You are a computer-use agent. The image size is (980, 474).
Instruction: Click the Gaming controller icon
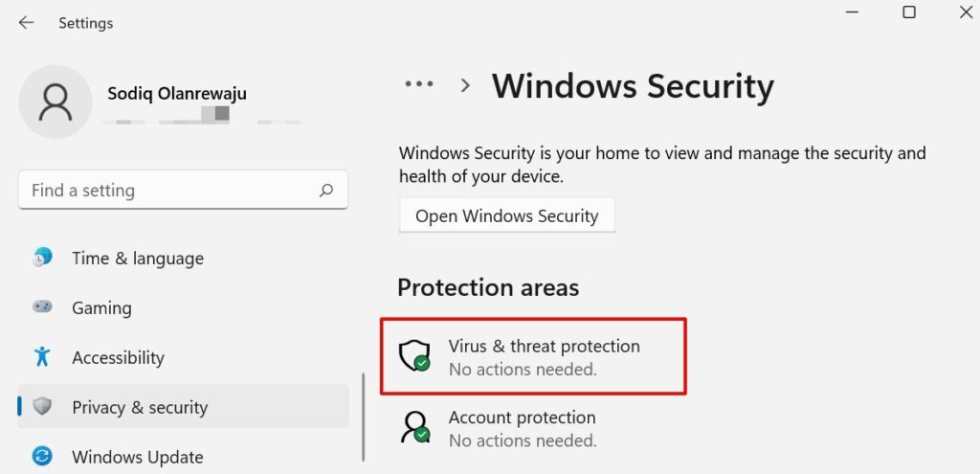(x=42, y=307)
